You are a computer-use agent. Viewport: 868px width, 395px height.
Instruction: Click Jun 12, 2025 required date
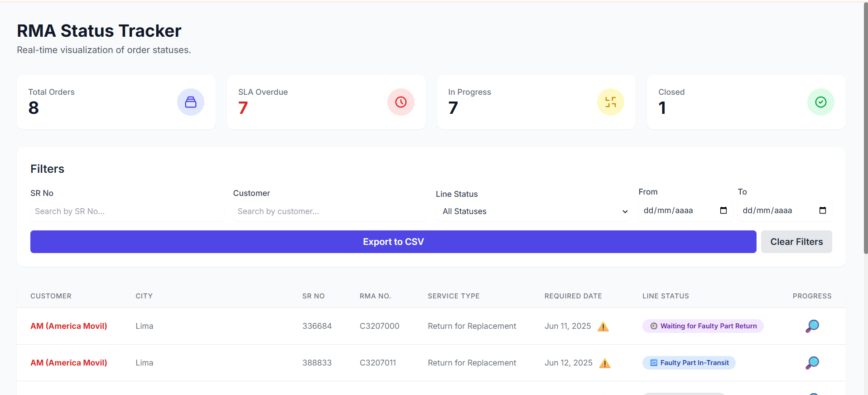(x=569, y=363)
